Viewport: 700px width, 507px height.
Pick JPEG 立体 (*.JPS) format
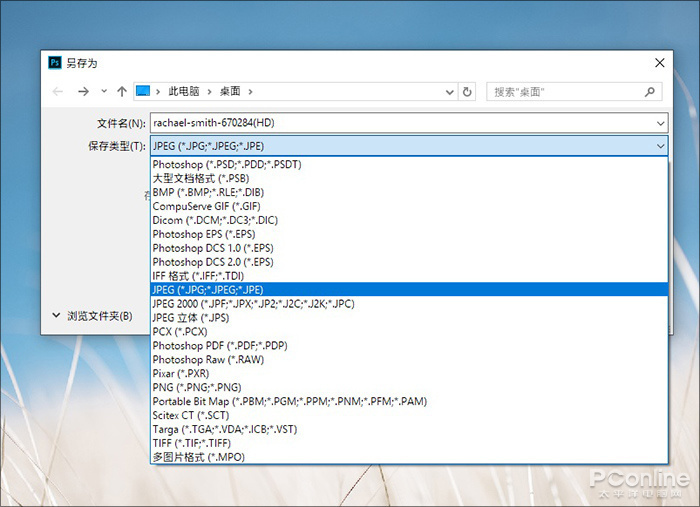tap(409, 318)
